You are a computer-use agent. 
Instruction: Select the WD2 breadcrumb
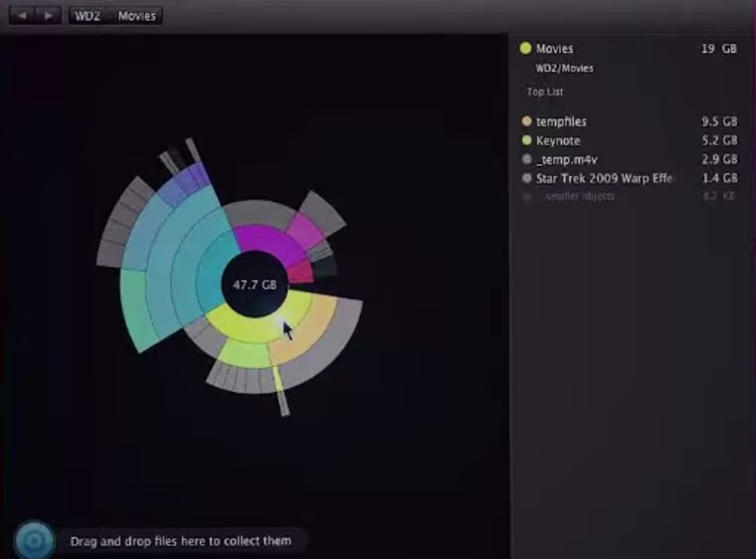coord(88,16)
